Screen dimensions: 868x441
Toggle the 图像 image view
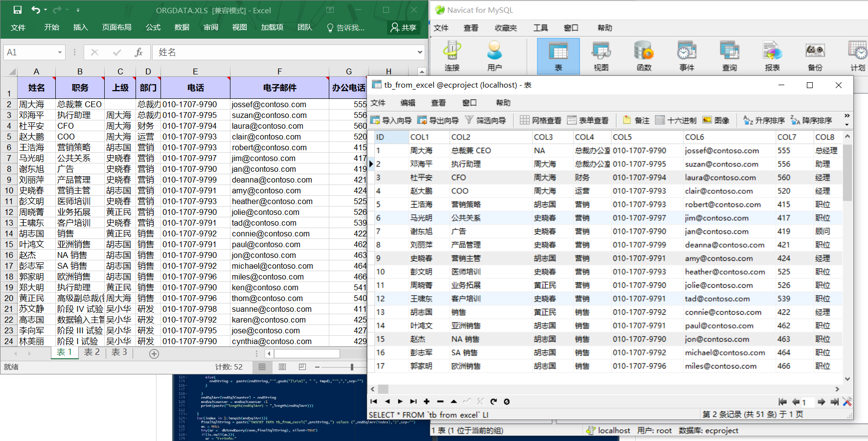(716, 120)
